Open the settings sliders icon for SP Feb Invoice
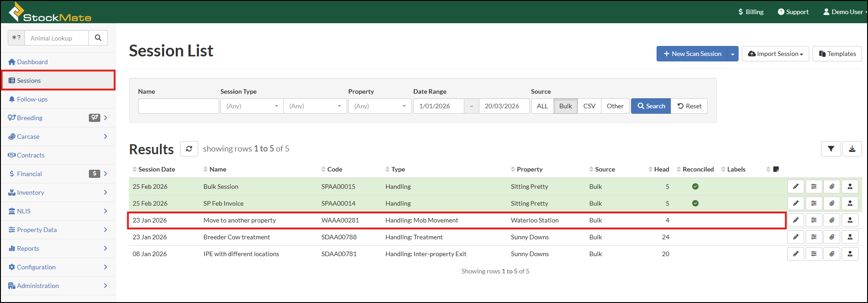 814,203
